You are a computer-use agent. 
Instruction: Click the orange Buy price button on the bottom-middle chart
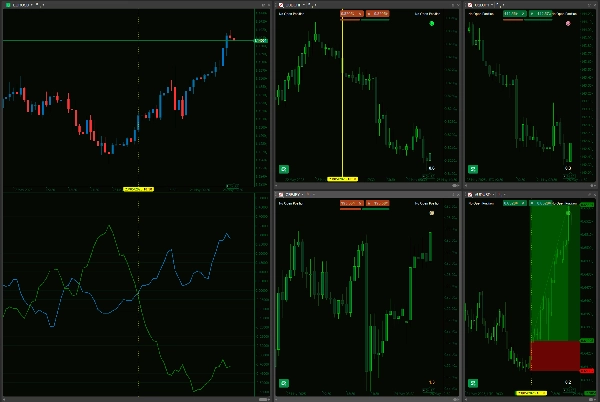click(x=377, y=203)
